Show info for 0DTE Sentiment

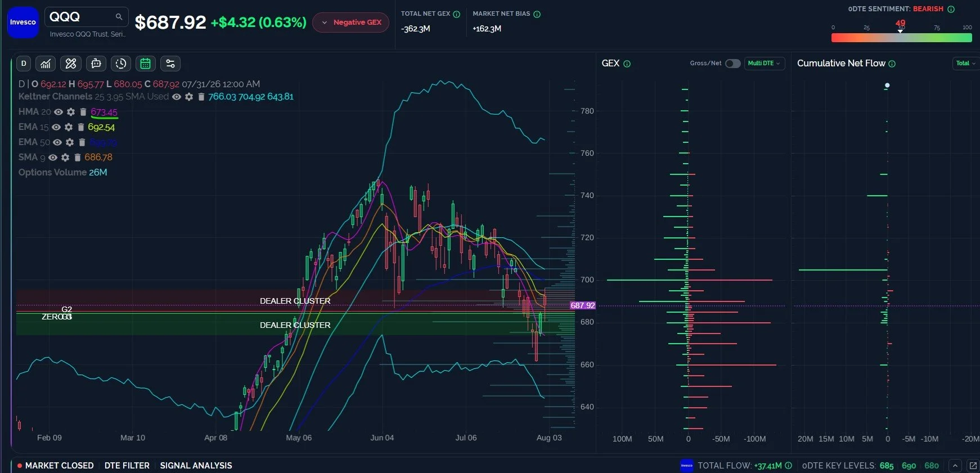pyautogui.click(x=951, y=9)
